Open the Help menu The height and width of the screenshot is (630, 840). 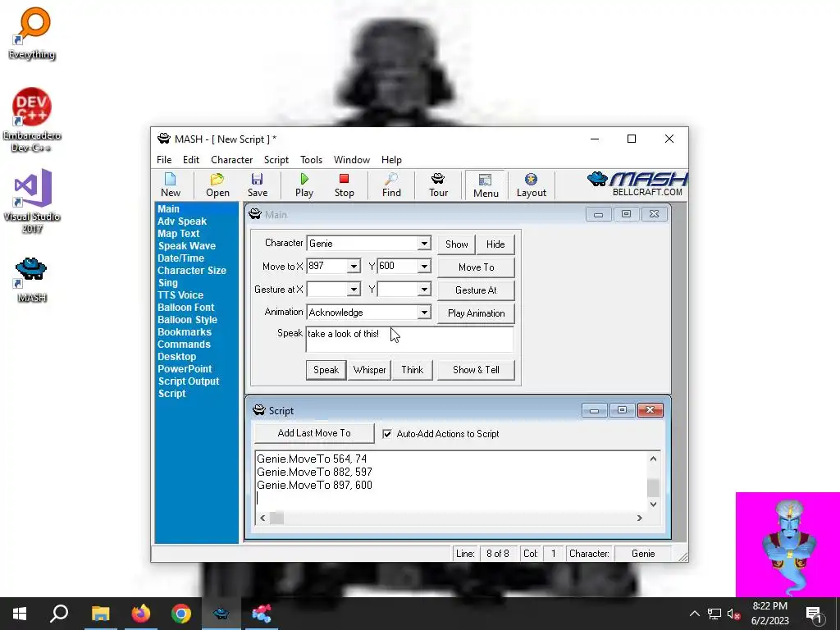pos(391,160)
